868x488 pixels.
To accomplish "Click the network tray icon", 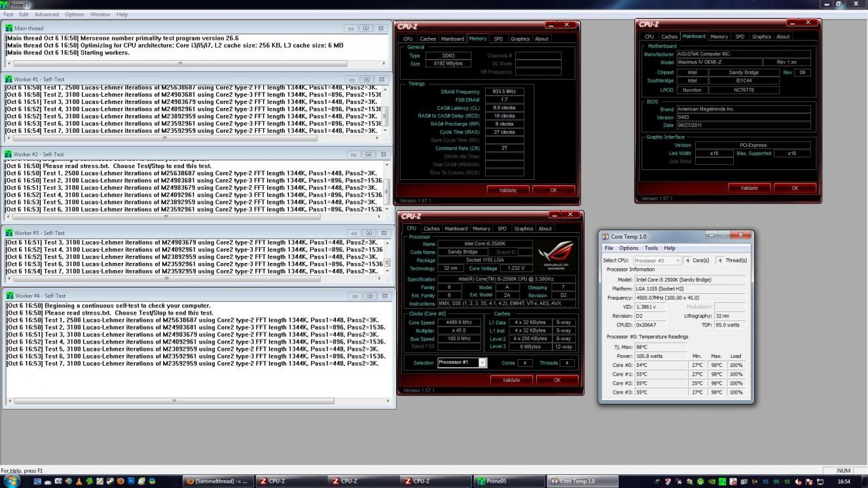I will (820, 481).
